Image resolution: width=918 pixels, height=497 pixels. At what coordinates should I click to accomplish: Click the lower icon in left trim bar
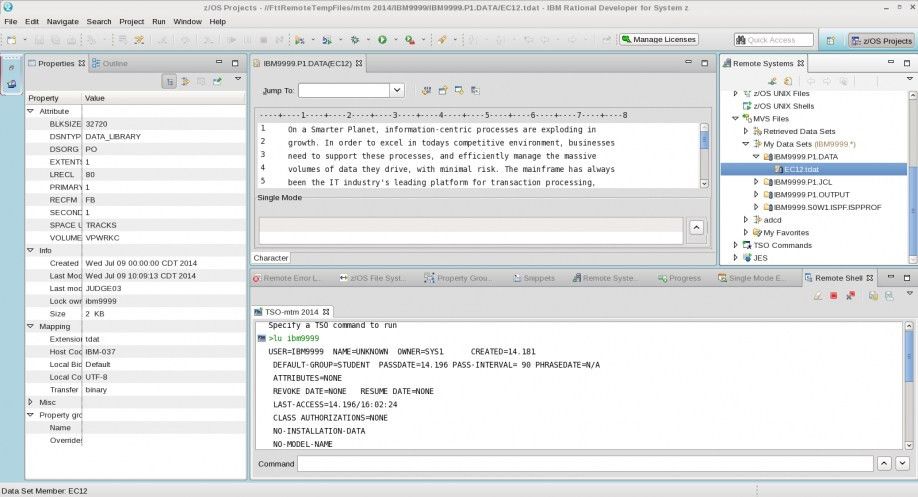coord(11,84)
